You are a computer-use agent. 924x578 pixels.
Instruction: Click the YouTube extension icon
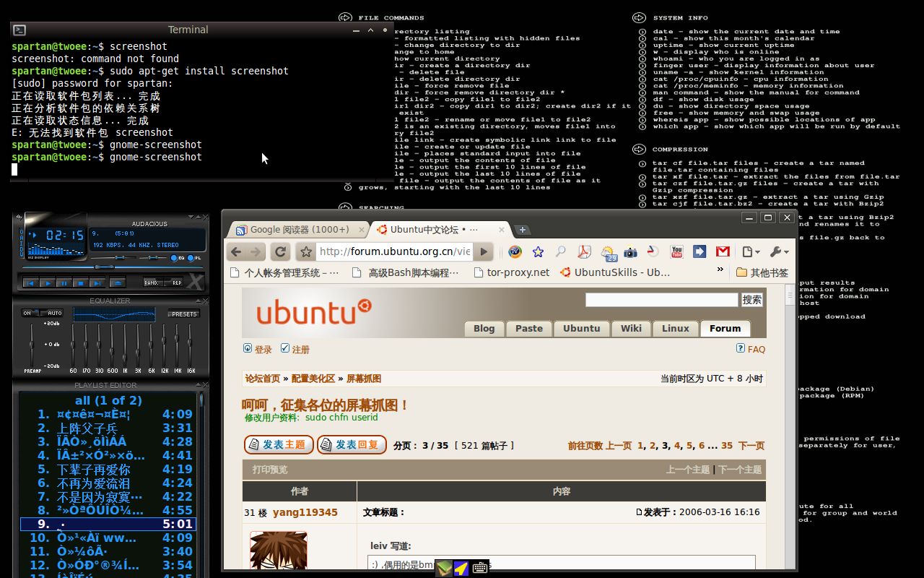click(676, 251)
